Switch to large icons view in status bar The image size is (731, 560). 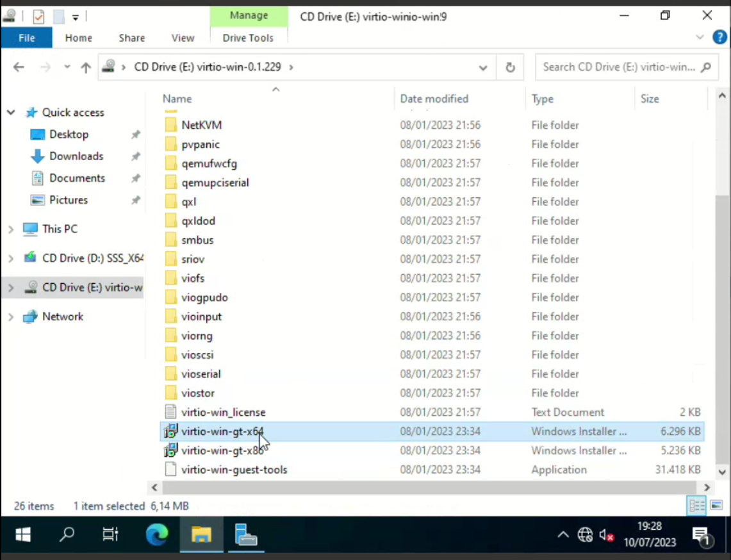(x=716, y=506)
